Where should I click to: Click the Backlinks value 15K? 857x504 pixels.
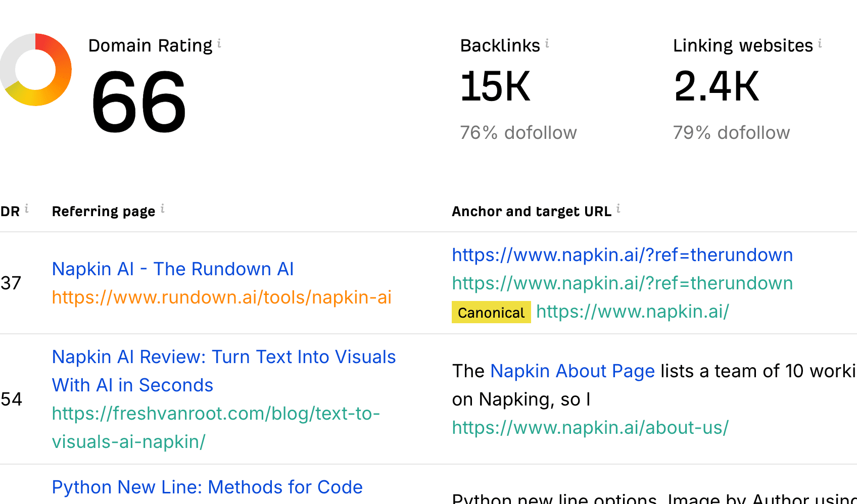click(495, 86)
